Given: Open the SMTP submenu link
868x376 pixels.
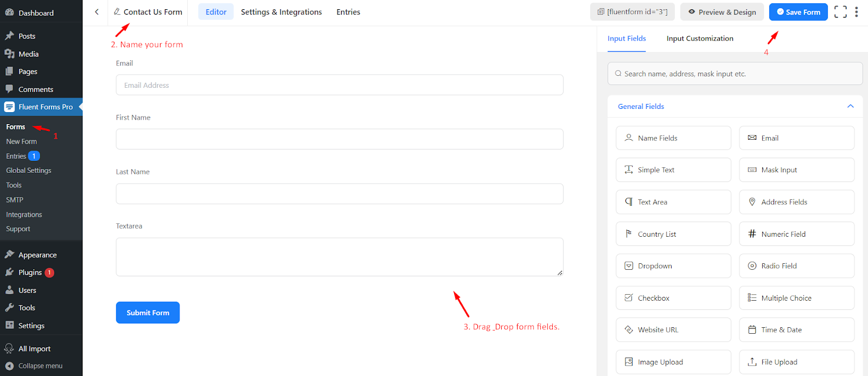Looking at the screenshot, I should (x=15, y=200).
